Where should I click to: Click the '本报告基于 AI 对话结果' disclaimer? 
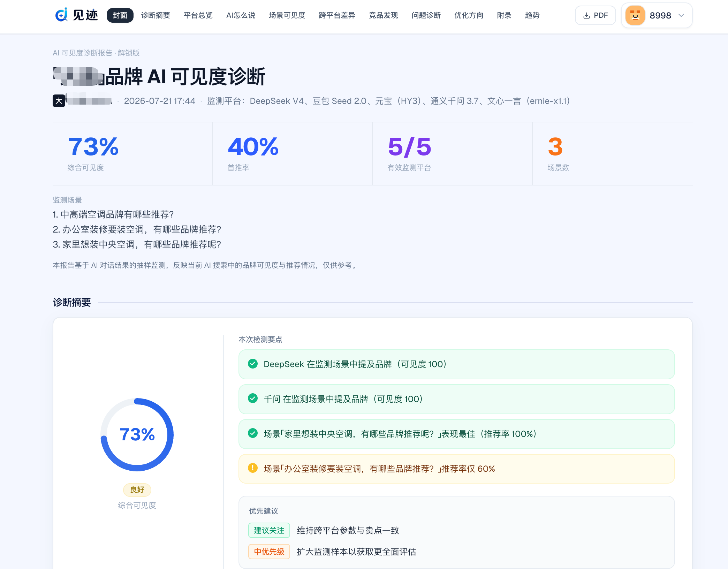(x=205, y=265)
